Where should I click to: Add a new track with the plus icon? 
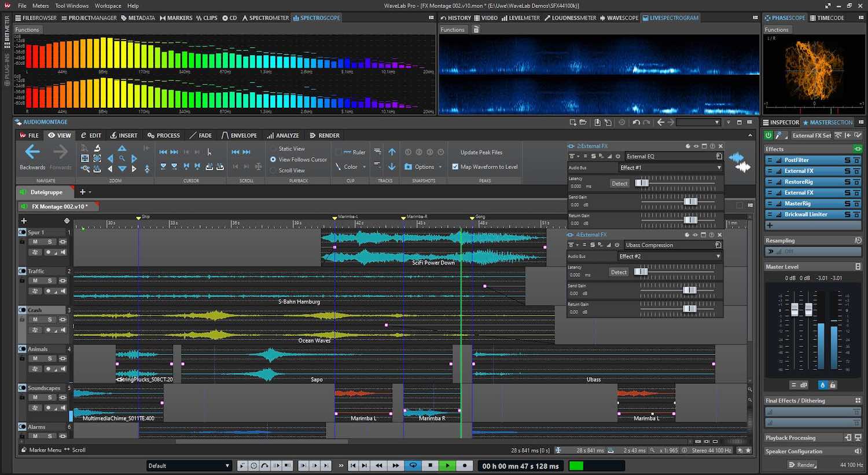(x=24, y=221)
